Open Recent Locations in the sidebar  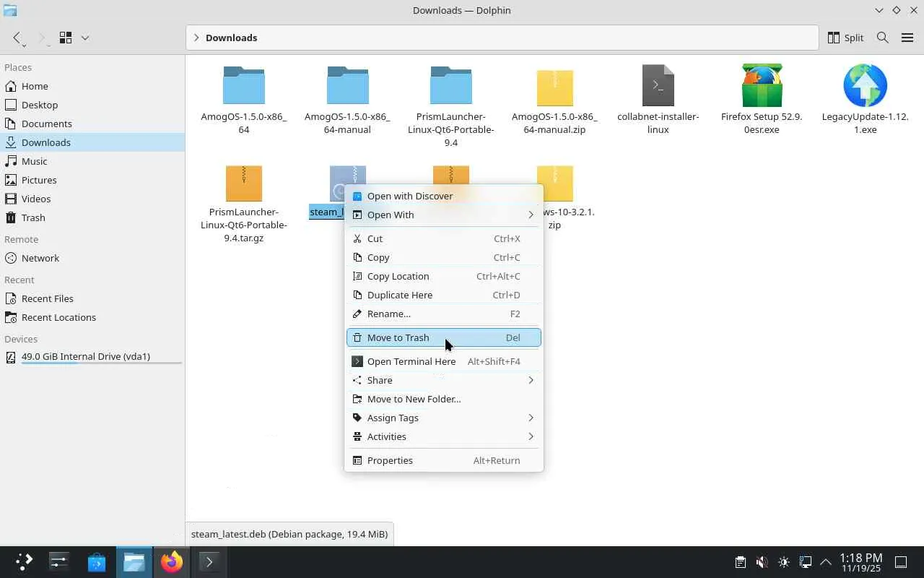92,317
